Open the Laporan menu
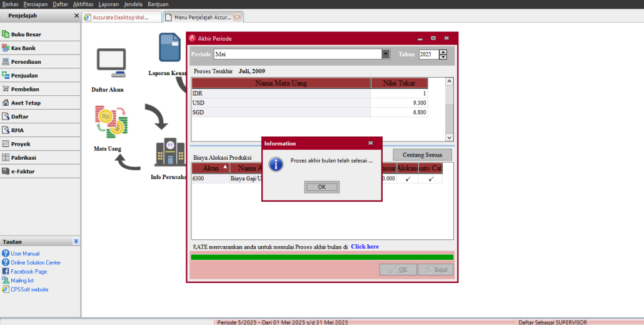The width and height of the screenshot is (644, 325). [x=108, y=4]
